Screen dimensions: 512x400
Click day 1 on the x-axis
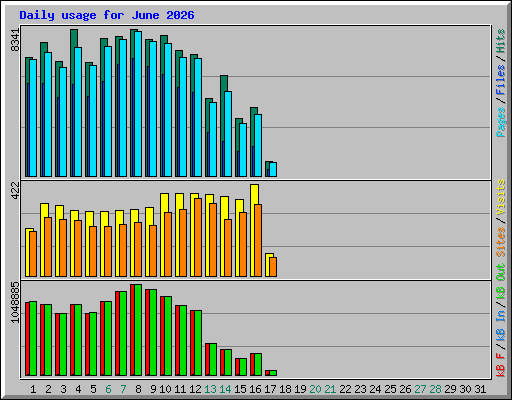pos(33,389)
